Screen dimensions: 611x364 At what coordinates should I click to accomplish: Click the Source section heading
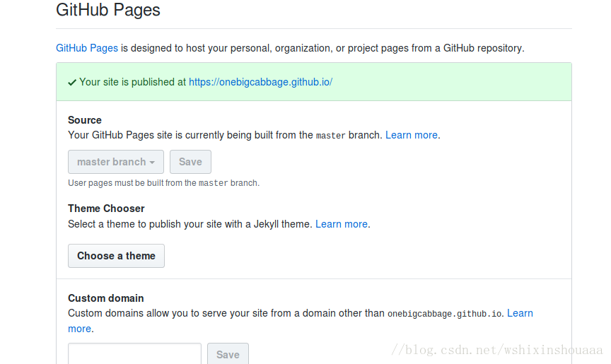(85, 120)
